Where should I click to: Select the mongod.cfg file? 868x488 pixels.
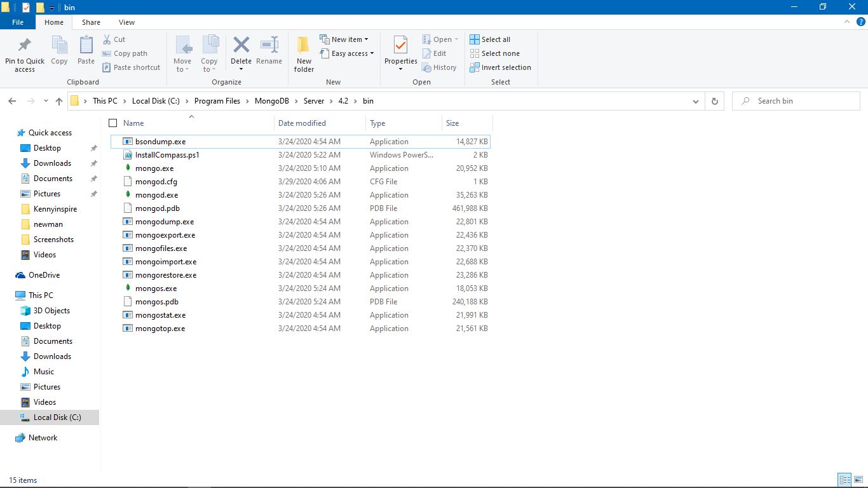point(156,182)
